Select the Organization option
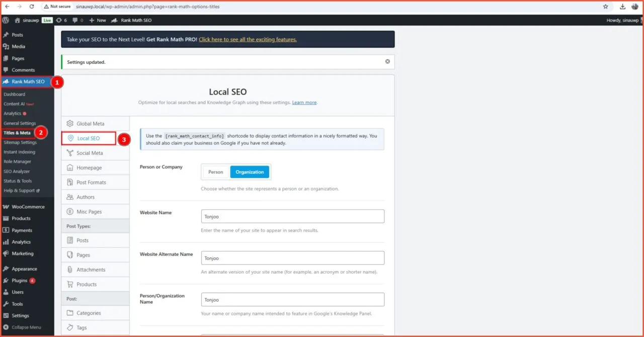Screen dimensions: 644x337 coord(250,172)
